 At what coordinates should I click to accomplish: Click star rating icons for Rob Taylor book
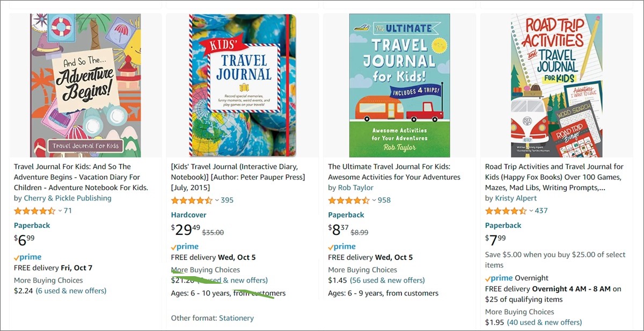tap(349, 200)
